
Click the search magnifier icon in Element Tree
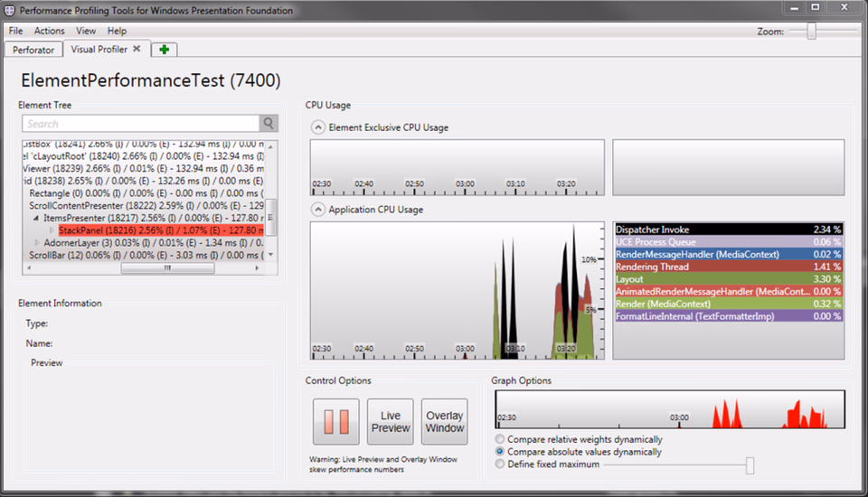point(269,124)
